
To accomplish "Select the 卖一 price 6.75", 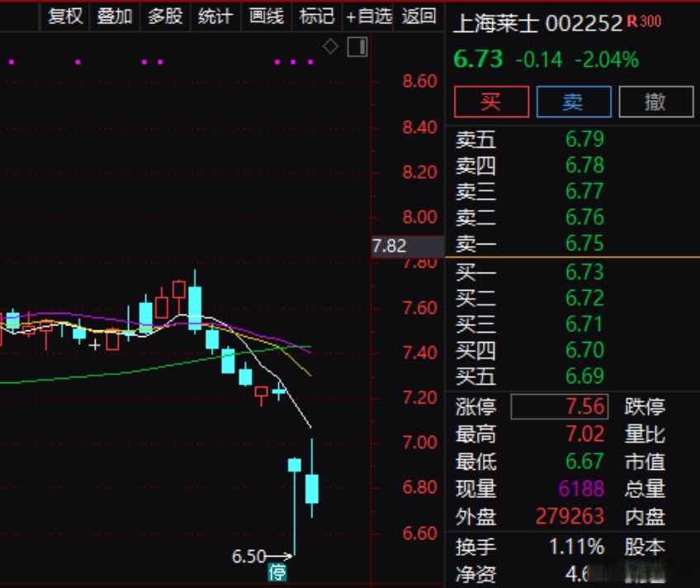I will point(584,243).
